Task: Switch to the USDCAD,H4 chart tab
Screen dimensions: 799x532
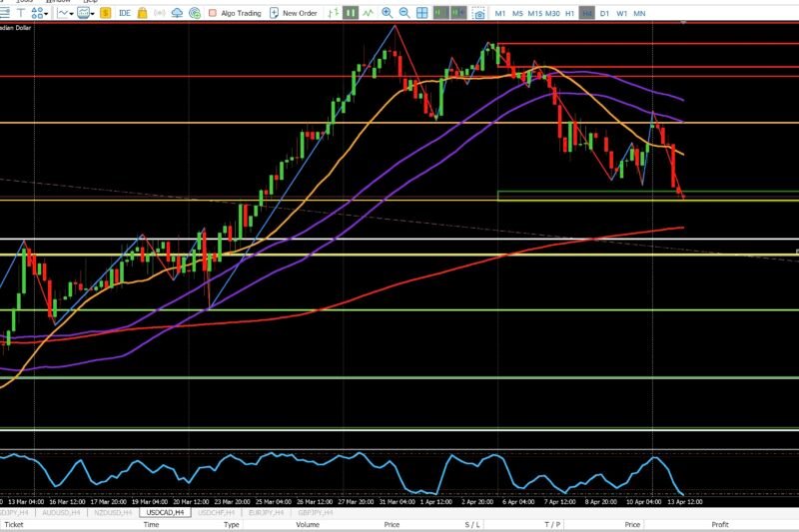Action: point(165,513)
